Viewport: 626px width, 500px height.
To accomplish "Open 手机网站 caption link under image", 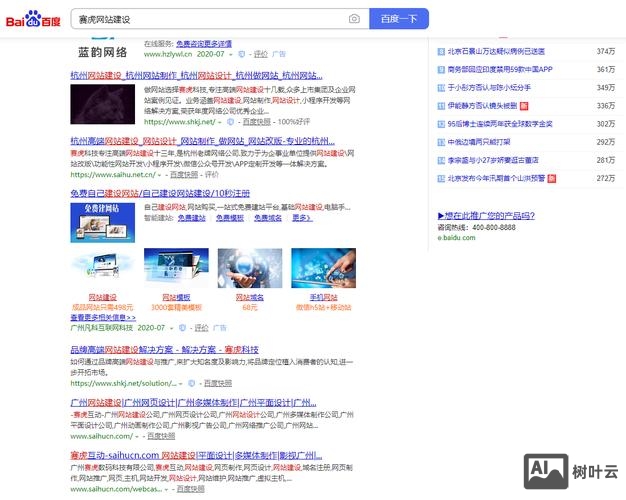I will click(x=323, y=298).
